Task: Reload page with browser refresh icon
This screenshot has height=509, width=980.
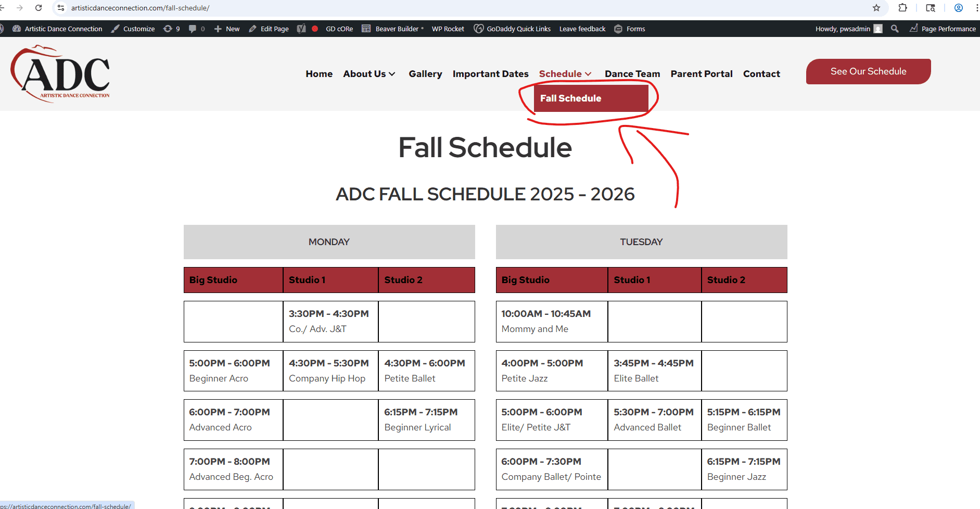Action: (x=39, y=8)
